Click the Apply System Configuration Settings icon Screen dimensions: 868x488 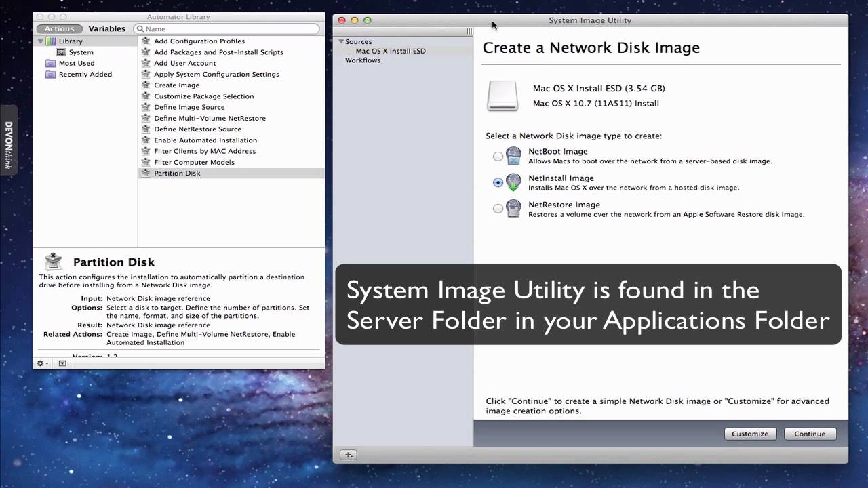coord(146,74)
